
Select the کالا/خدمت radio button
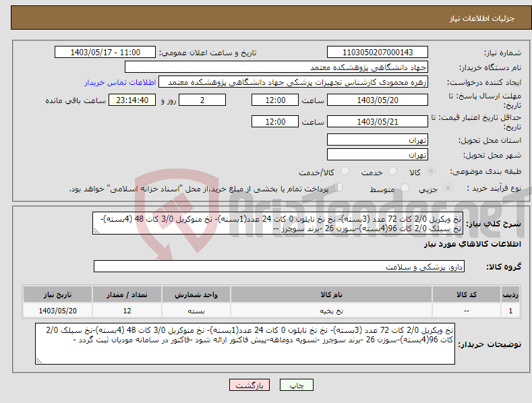coord(345,171)
